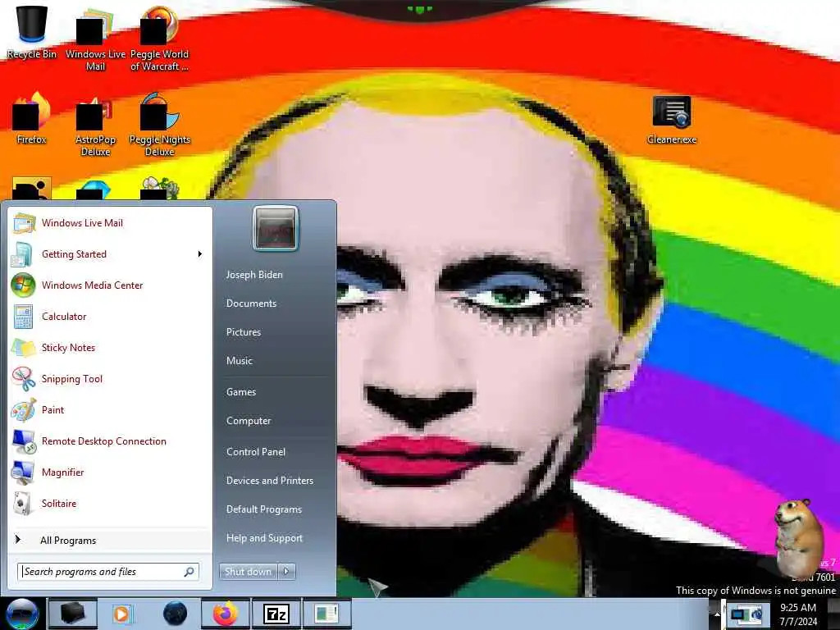The width and height of the screenshot is (840, 630).
Task: Launch Peggle World of Warcraft desktop shortcut
Action: 159,39
